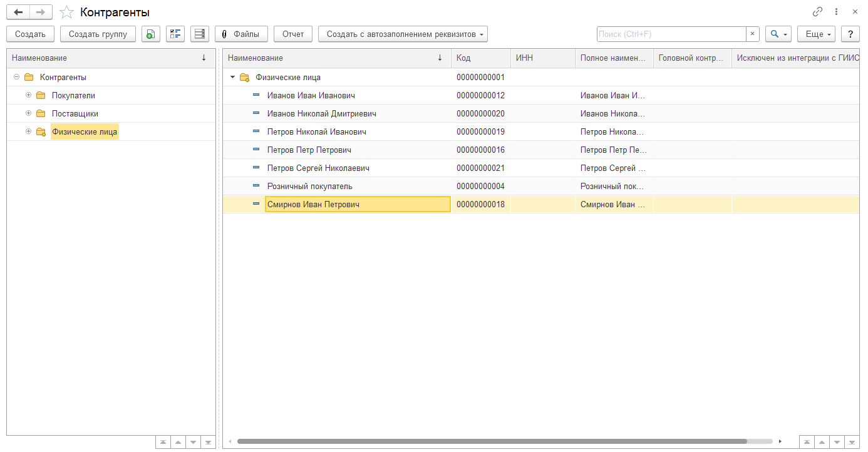Go forward with the right arrow button
This screenshot has width=868, height=452.
41,12
